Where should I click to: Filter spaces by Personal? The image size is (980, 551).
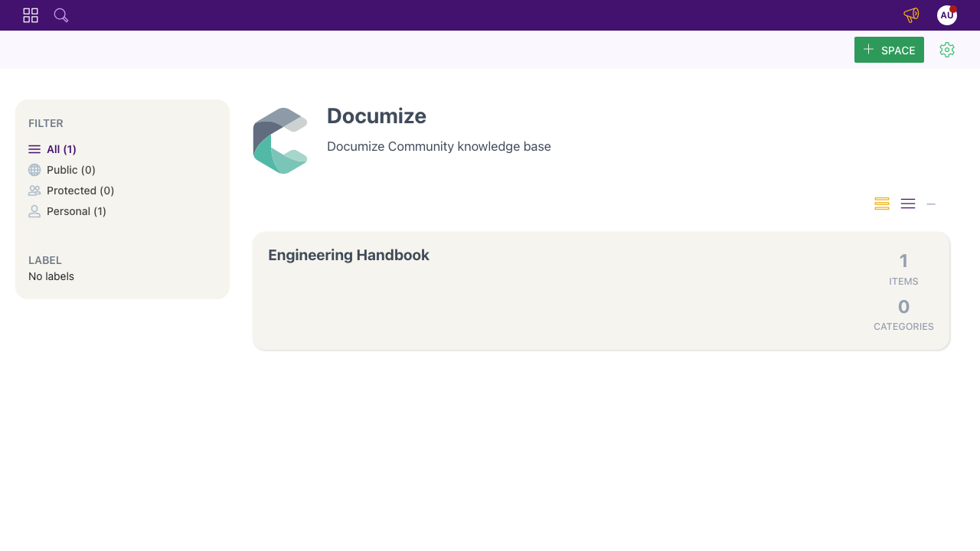point(67,211)
